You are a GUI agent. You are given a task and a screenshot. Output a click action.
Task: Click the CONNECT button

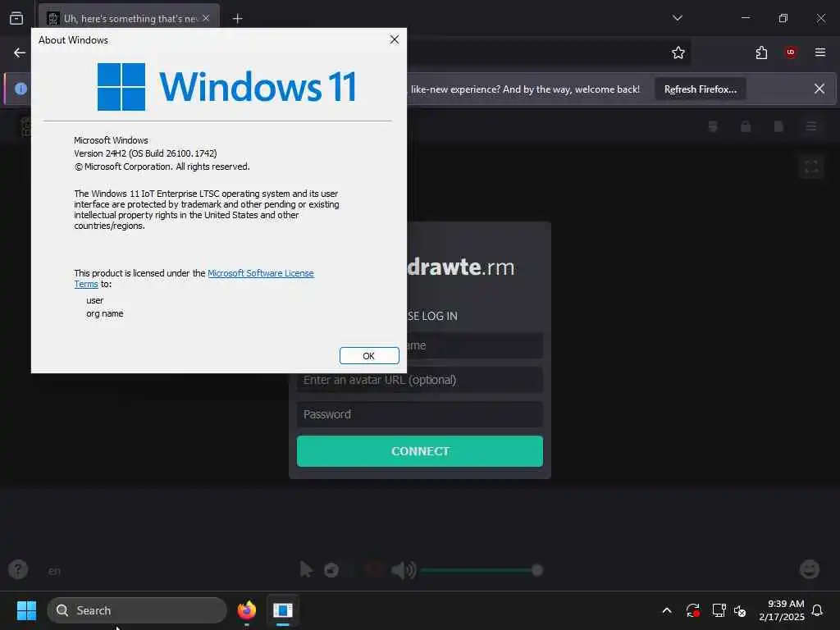[x=419, y=451]
